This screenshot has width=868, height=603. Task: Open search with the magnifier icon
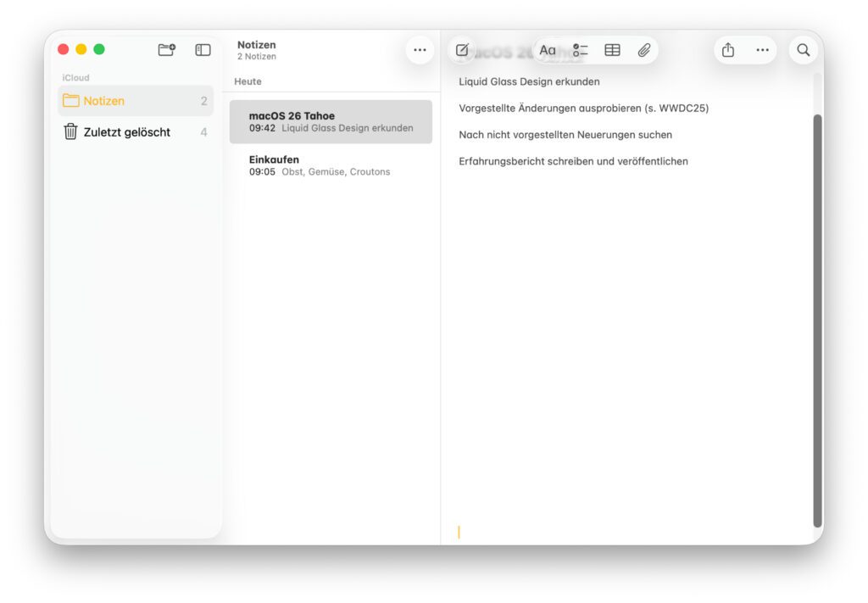tap(803, 50)
